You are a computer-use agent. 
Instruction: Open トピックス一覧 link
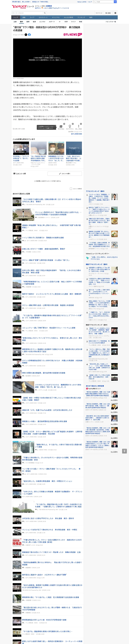pos(111,22)
